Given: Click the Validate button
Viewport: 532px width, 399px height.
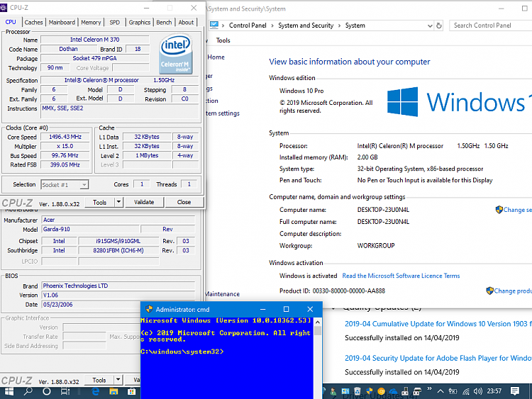Looking at the screenshot, I should [x=144, y=202].
